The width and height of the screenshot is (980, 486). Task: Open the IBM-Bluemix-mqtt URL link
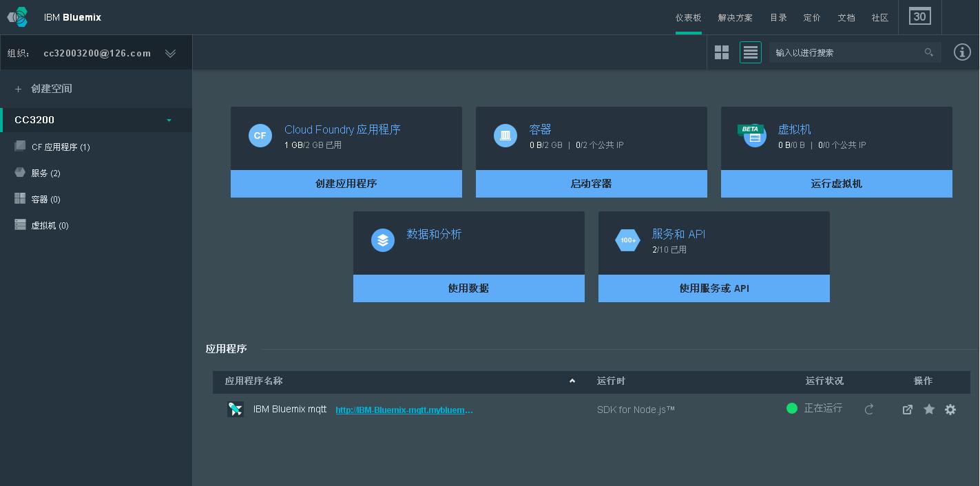click(x=404, y=410)
